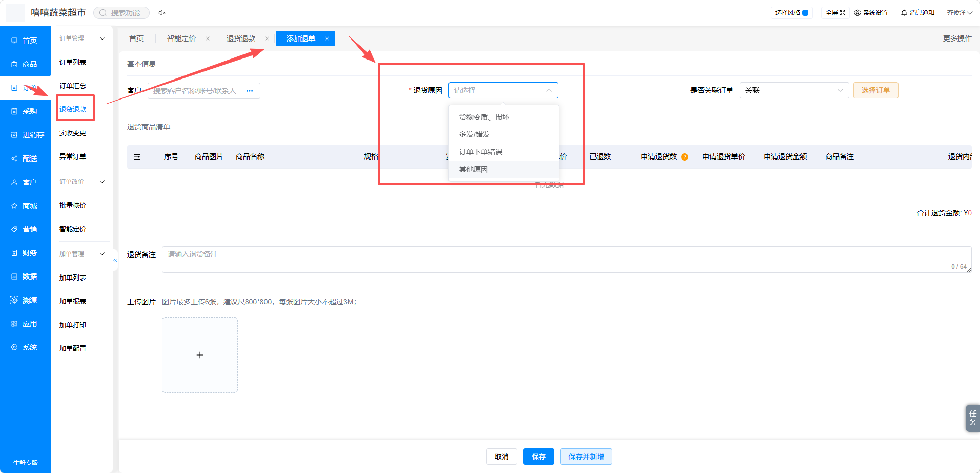Choose 其他原因 return reason
Viewport: 980px width, 473px height.
(x=503, y=169)
